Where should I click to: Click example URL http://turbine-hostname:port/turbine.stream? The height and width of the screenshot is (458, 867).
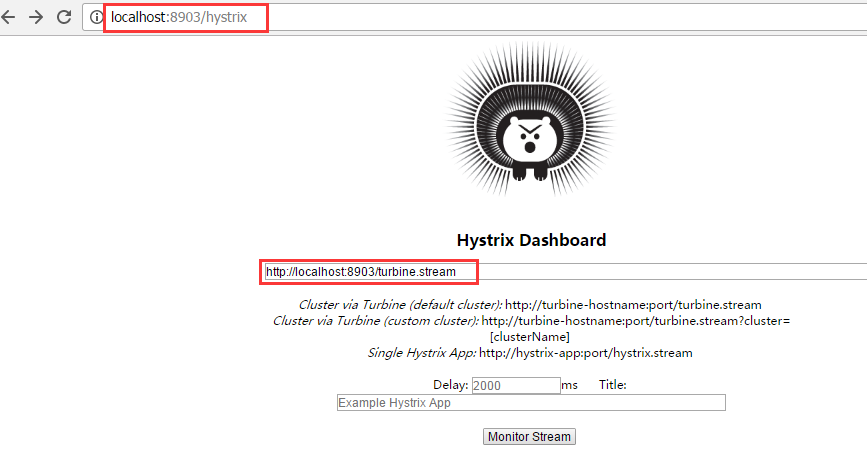tap(633, 305)
